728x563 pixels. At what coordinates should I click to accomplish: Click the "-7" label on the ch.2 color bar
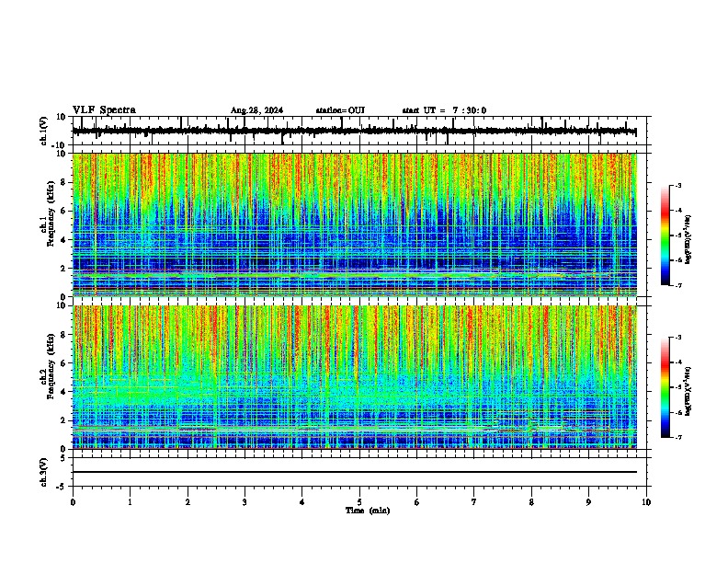point(677,438)
